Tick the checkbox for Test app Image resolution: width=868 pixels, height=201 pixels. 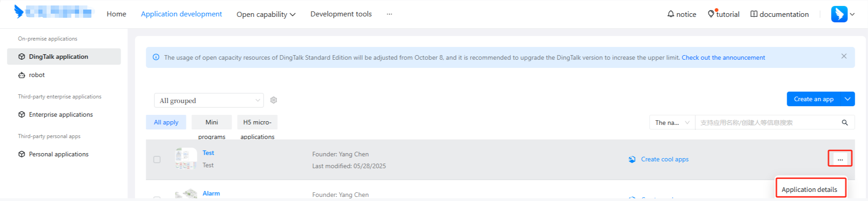pos(157,160)
